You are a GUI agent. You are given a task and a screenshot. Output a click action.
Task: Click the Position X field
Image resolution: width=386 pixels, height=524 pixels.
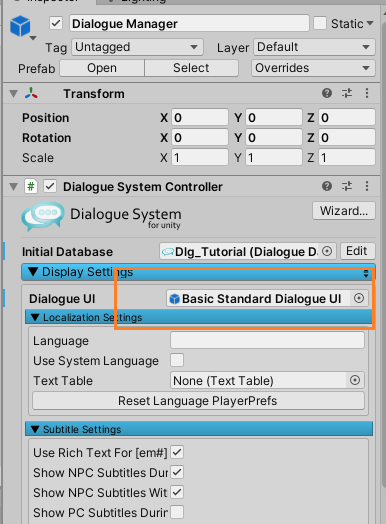click(x=200, y=118)
